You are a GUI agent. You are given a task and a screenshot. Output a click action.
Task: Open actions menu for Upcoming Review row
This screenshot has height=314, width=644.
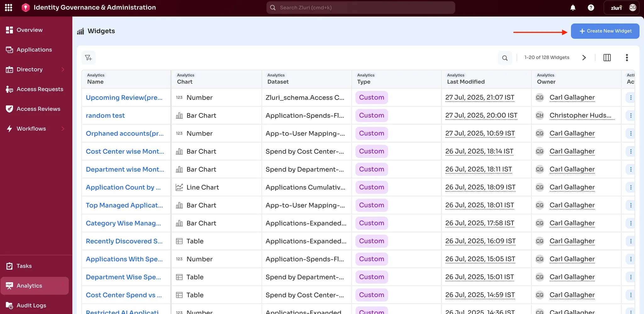coord(630,98)
